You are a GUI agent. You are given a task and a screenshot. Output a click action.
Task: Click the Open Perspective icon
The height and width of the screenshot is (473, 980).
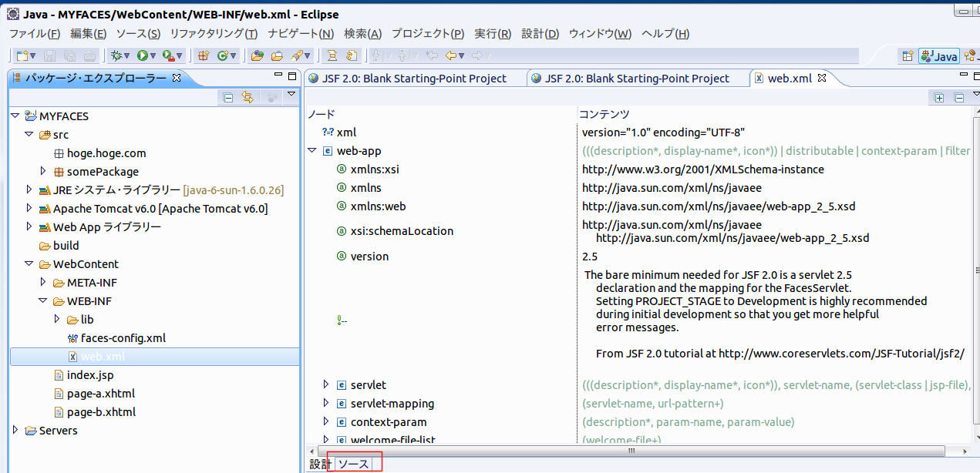[908, 56]
